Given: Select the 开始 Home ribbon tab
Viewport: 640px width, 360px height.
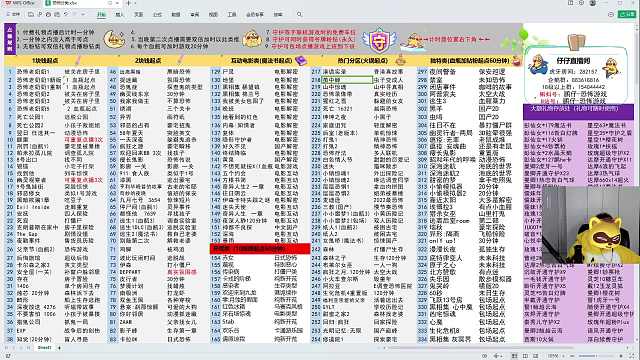Looking at the screenshot, I should point(101,15).
